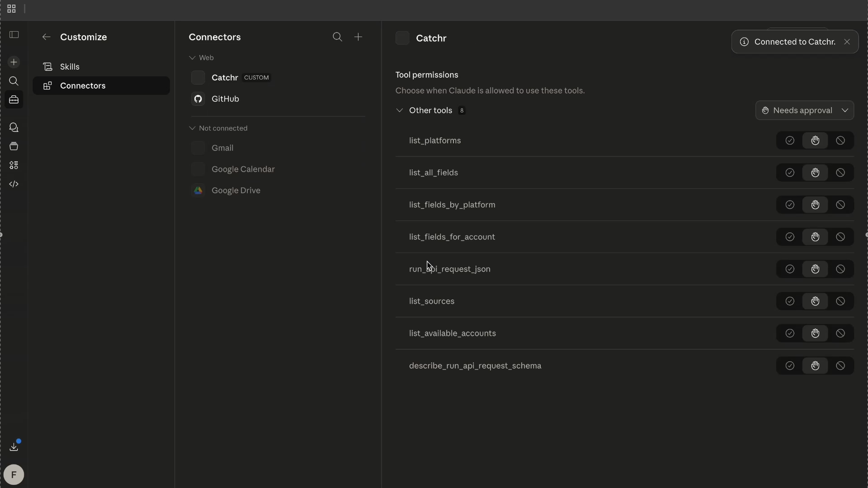Set list_platforms to always allow
Viewport: 868px width, 488px height.
coord(790,141)
